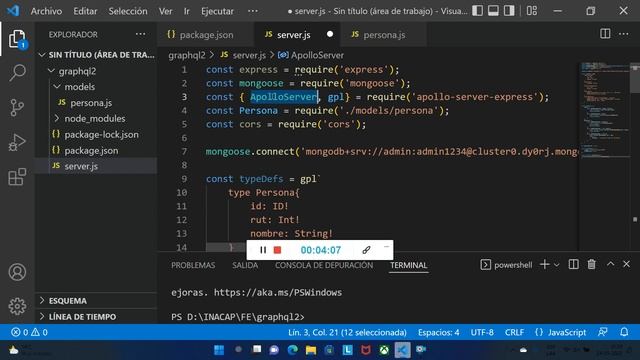Click Lín. 3, Col. 21 status entry
The height and width of the screenshot is (360, 640).
347,332
